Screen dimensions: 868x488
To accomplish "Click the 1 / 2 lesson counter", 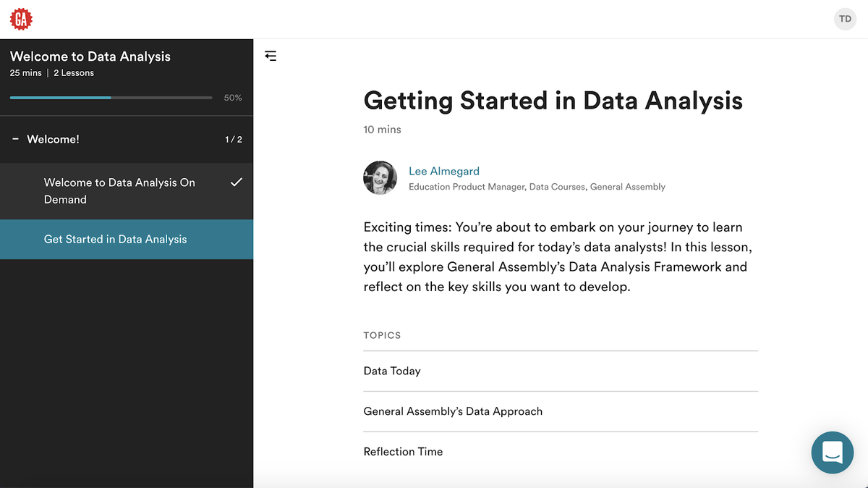I will [x=233, y=139].
